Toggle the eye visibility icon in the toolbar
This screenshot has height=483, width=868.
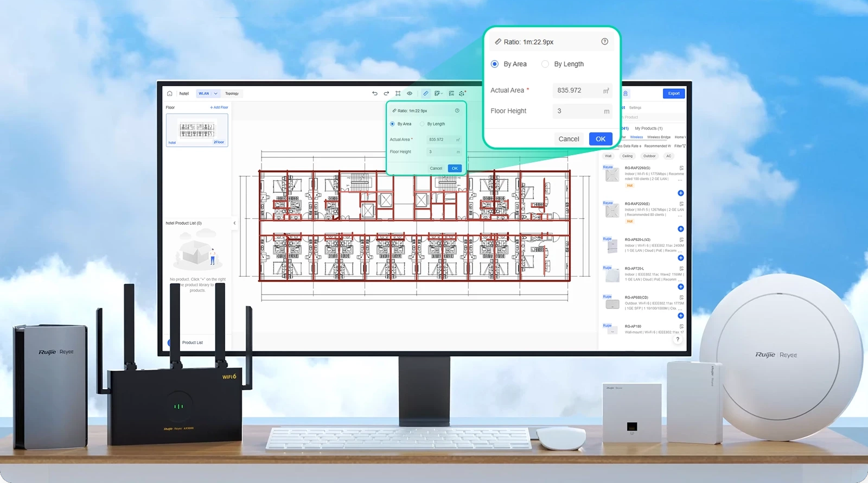[410, 93]
